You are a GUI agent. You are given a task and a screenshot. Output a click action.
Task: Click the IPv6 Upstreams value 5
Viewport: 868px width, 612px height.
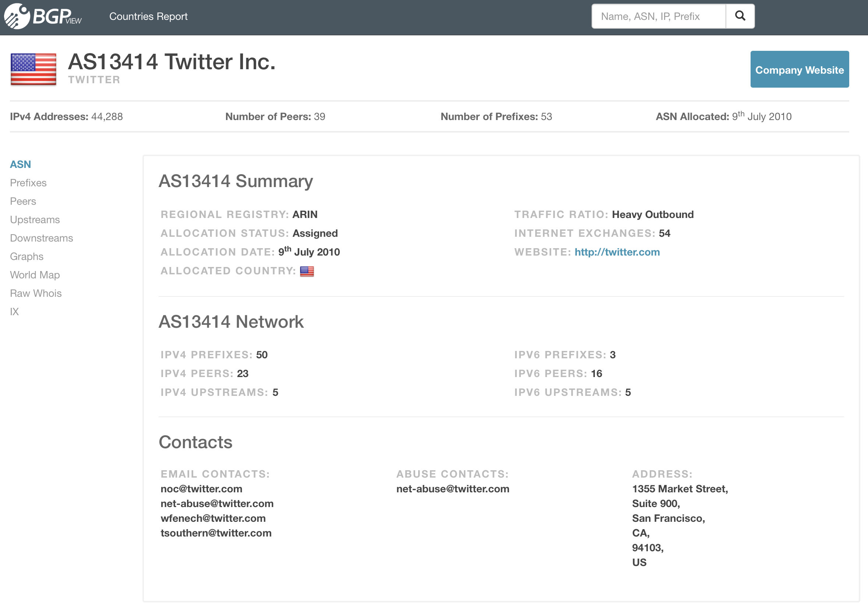(x=628, y=393)
